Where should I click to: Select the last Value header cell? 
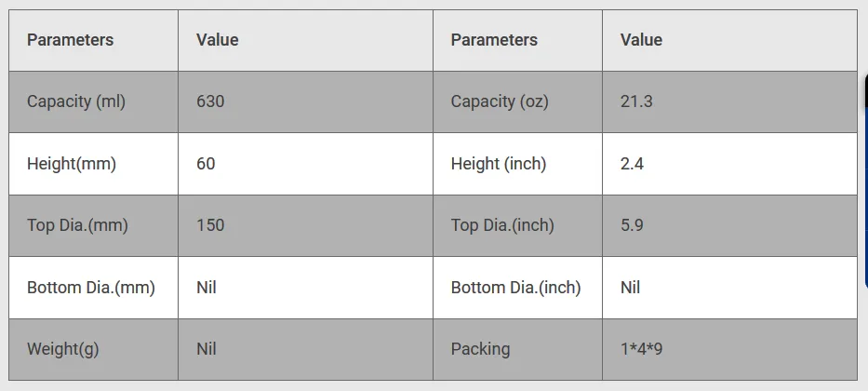point(729,40)
